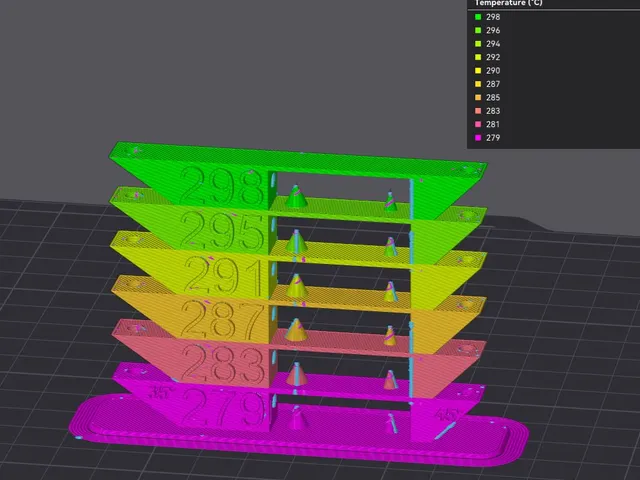Click the embossed 291 on the tower
Screen dimensions: 640x480
(x=224, y=276)
